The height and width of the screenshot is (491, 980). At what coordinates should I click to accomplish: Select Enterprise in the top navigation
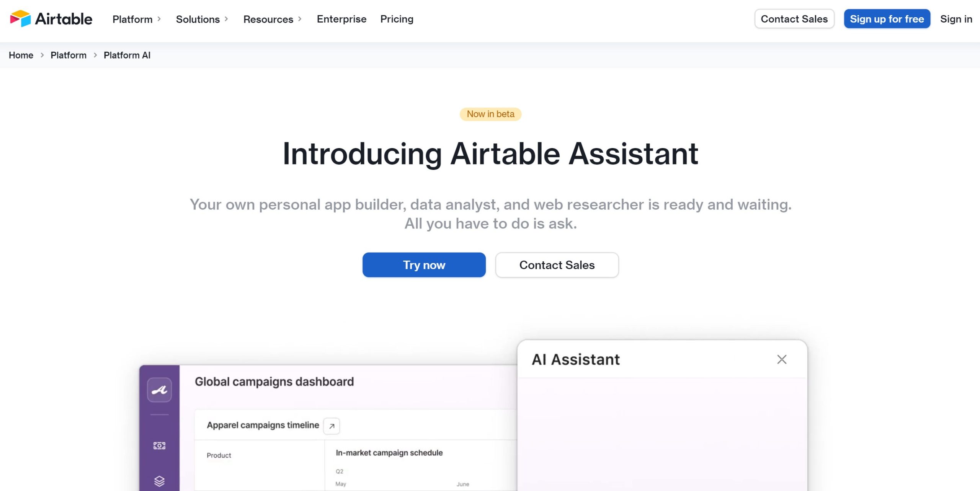[341, 19]
